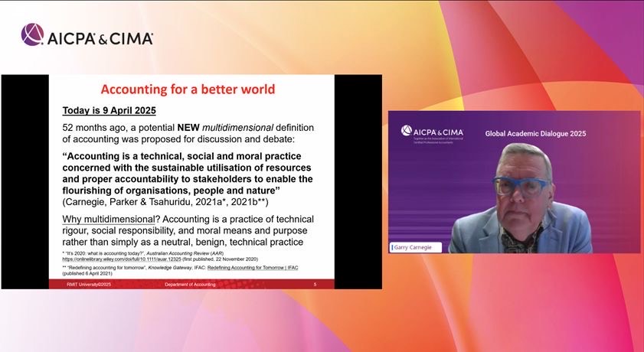Viewport: 644px width, 352px height.
Task: Click the onlinelibrary.wiley.com article link
Action: (x=122, y=259)
